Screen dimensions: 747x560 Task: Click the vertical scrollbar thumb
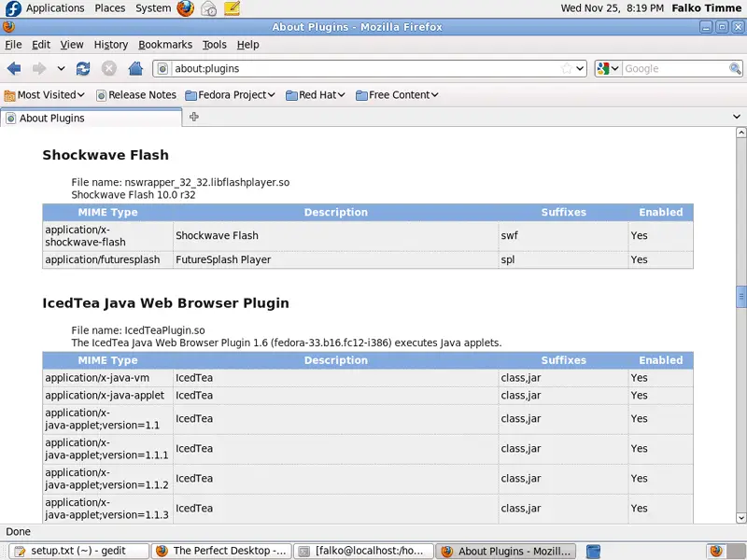pyautogui.click(x=740, y=297)
